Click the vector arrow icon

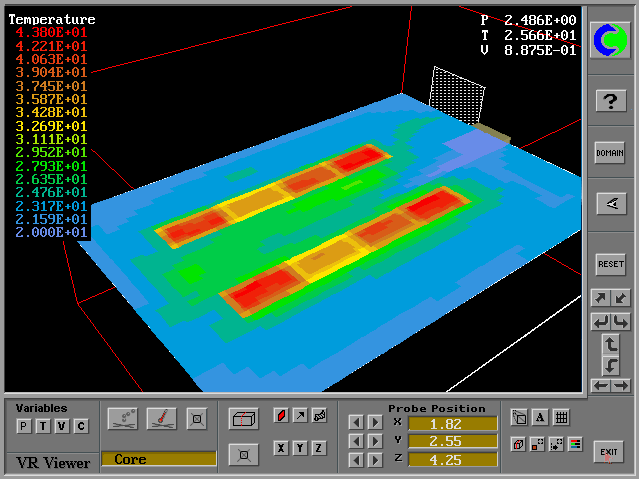tap(300, 415)
